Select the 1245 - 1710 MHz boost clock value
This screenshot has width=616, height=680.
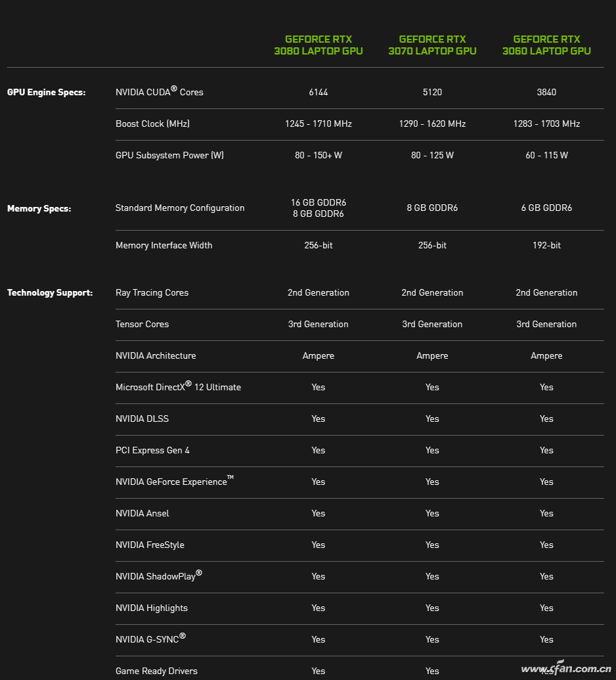[x=319, y=124]
